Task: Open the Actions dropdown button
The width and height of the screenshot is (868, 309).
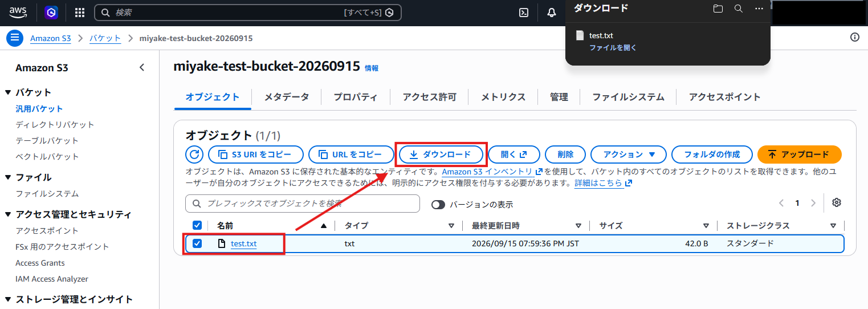Action: click(x=628, y=154)
